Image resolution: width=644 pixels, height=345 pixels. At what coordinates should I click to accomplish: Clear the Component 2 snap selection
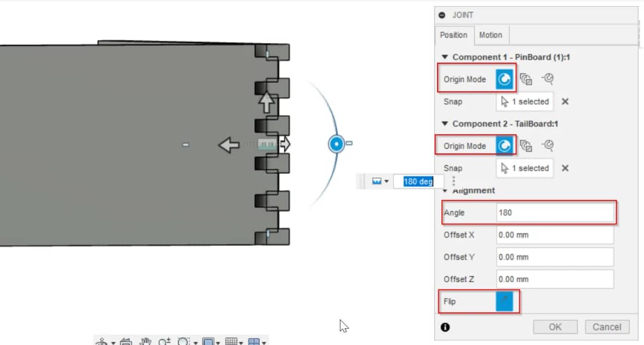[565, 168]
